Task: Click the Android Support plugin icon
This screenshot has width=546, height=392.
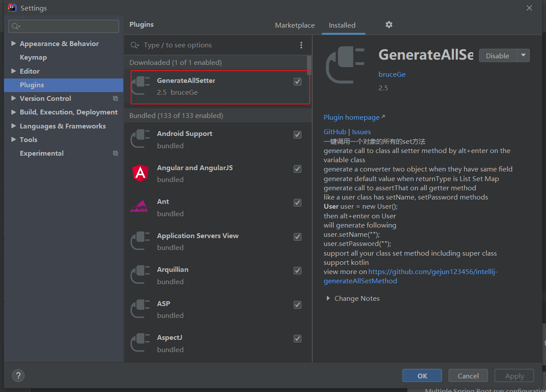Action: (x=141, y=139)
